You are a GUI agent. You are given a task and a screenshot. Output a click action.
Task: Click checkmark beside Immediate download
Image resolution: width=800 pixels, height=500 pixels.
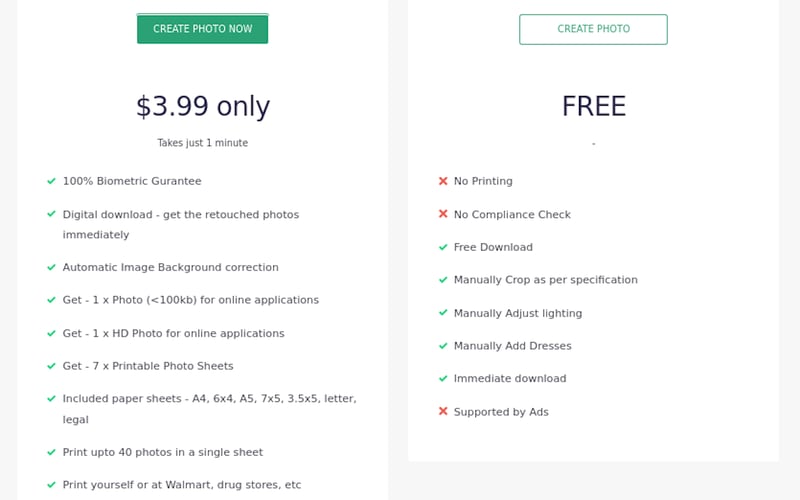click(x=443, y=378)
